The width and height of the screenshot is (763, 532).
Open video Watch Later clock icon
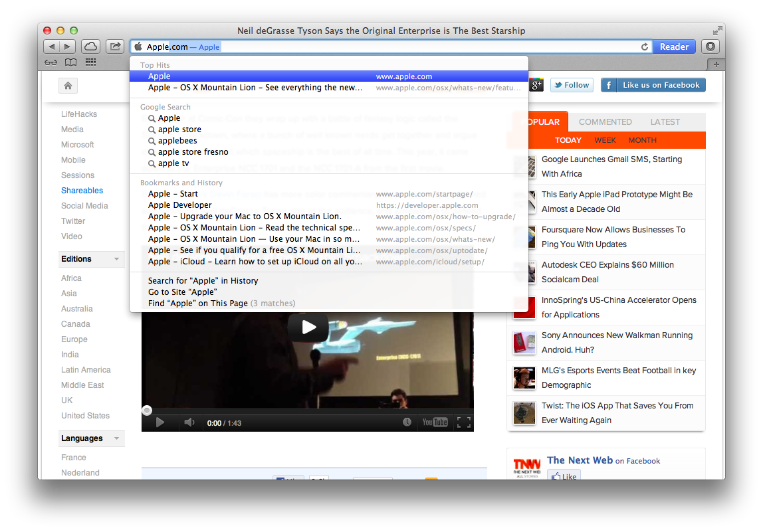point(407,422)
